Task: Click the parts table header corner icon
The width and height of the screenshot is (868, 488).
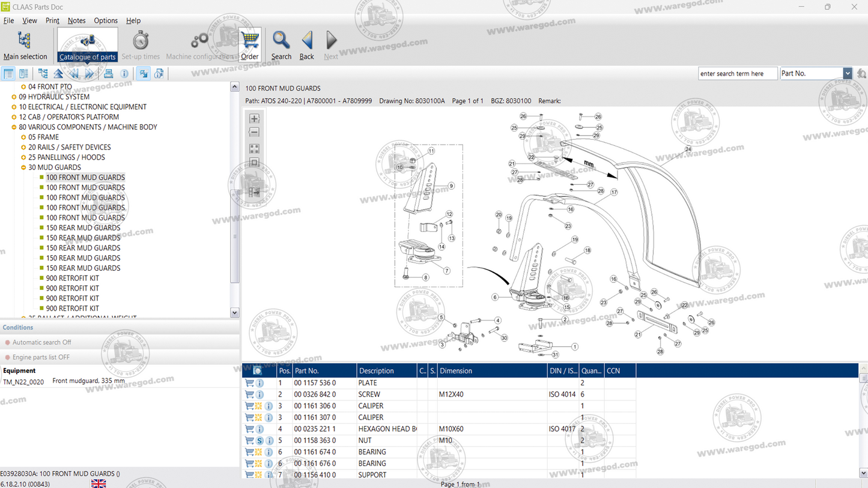Action: point(257,371)
